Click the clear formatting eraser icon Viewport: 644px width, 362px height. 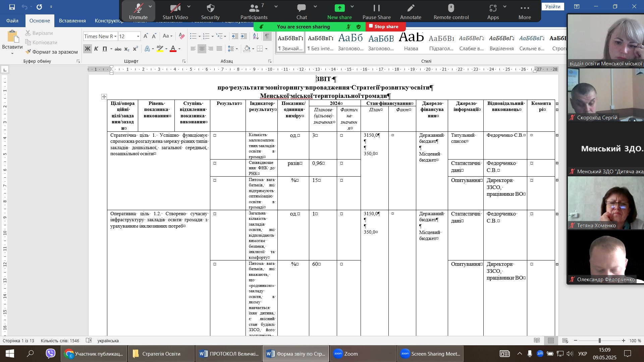(181, 36)
